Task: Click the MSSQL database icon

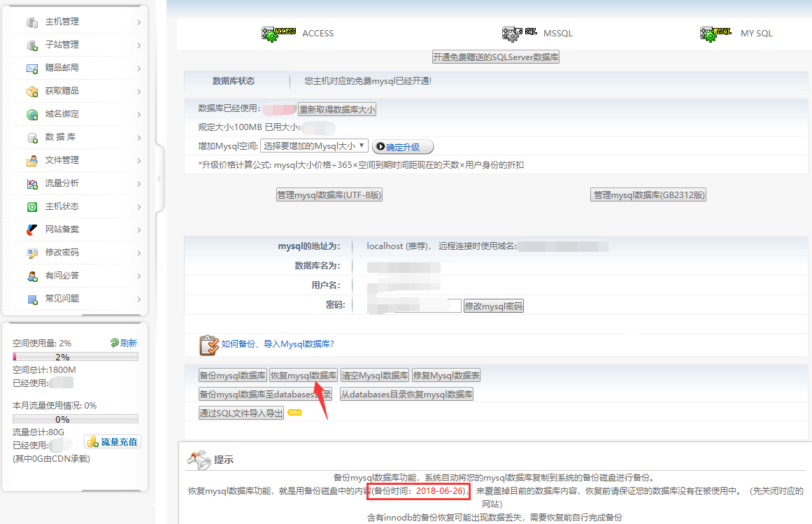Action: (x=519, y=34)
